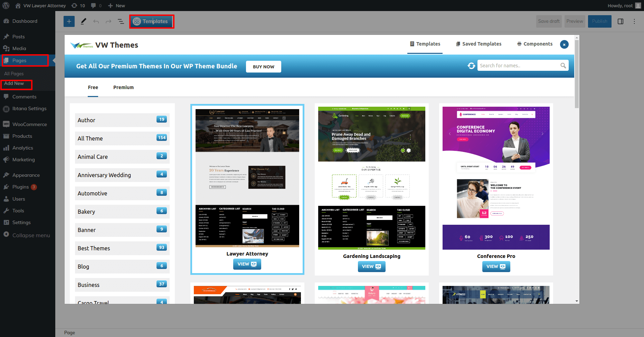The height and width of the screenshot is (337, 644).
Task: Toggle the block inserter plus button
Action: (x=69, y=21)
